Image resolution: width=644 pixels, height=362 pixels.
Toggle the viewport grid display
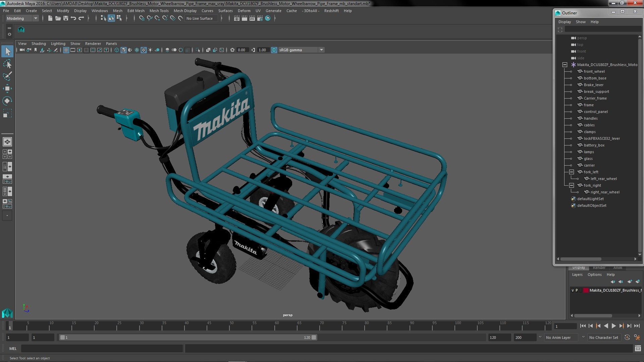[66, 50]
